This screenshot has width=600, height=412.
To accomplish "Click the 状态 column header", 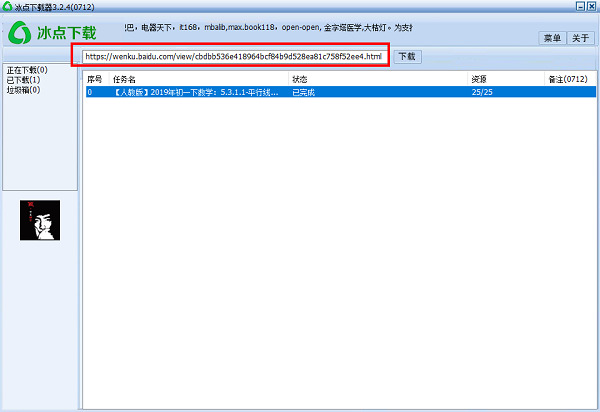I will pos(300,79).
